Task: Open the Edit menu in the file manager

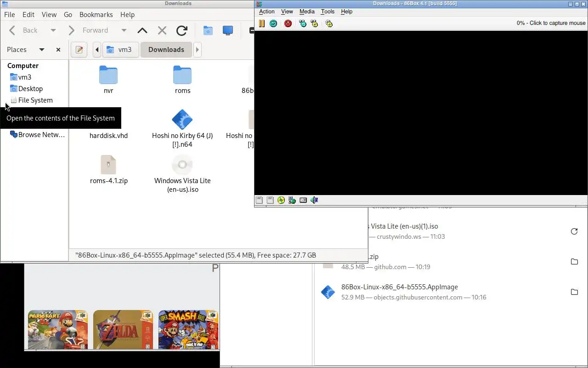Action: (x=28, y=15)
